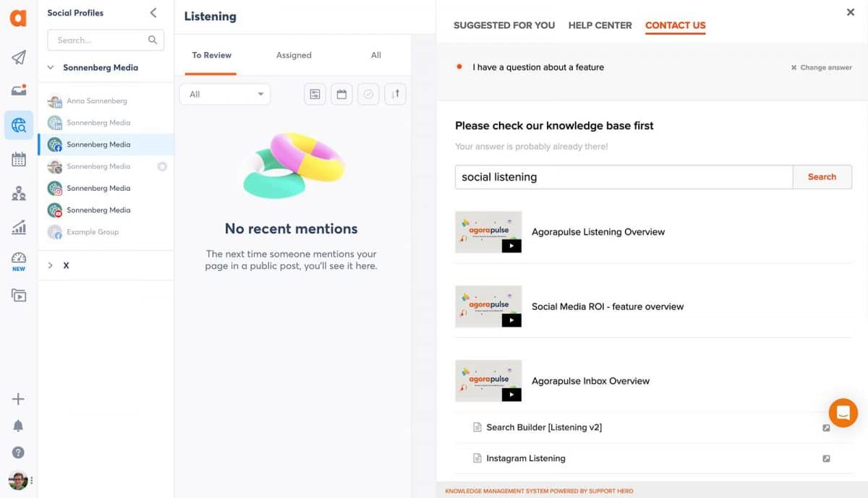Open the All filter dropdown
Viewport: 868px width, 498px height.
click(225, 94)
